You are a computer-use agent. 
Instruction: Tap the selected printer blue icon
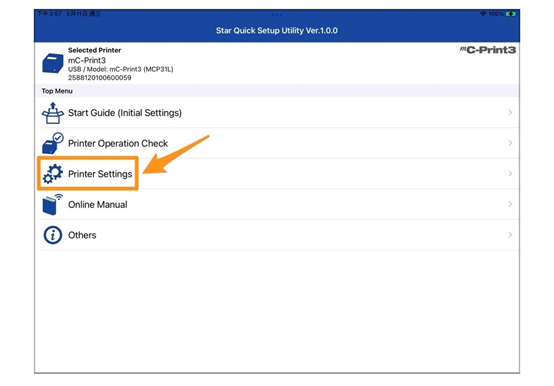click(53, 63)
